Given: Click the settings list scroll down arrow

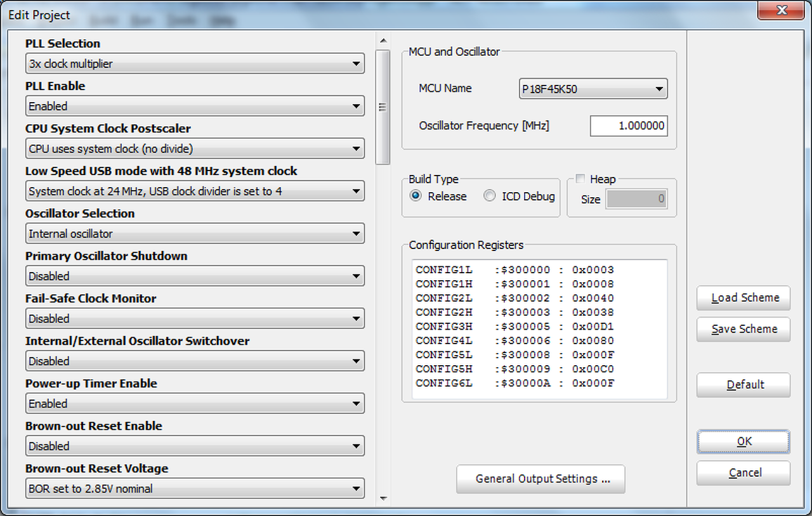Looking at the screenshot, I should coord(383,499).
